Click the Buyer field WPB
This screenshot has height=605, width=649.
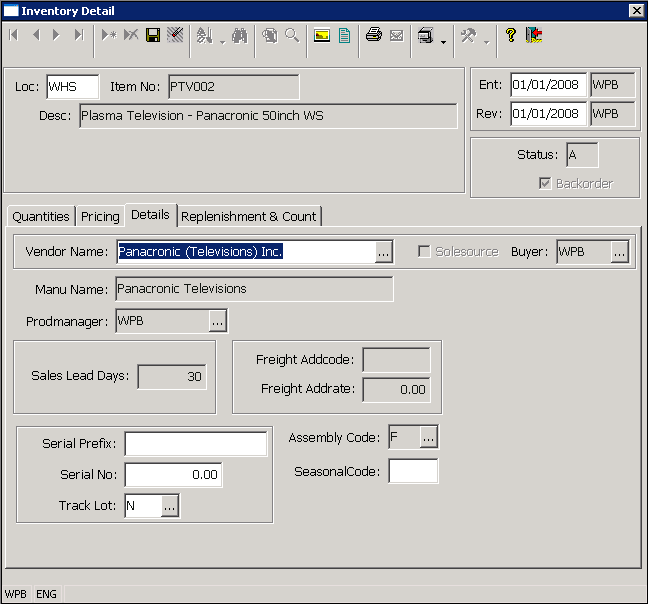point(584,252)
